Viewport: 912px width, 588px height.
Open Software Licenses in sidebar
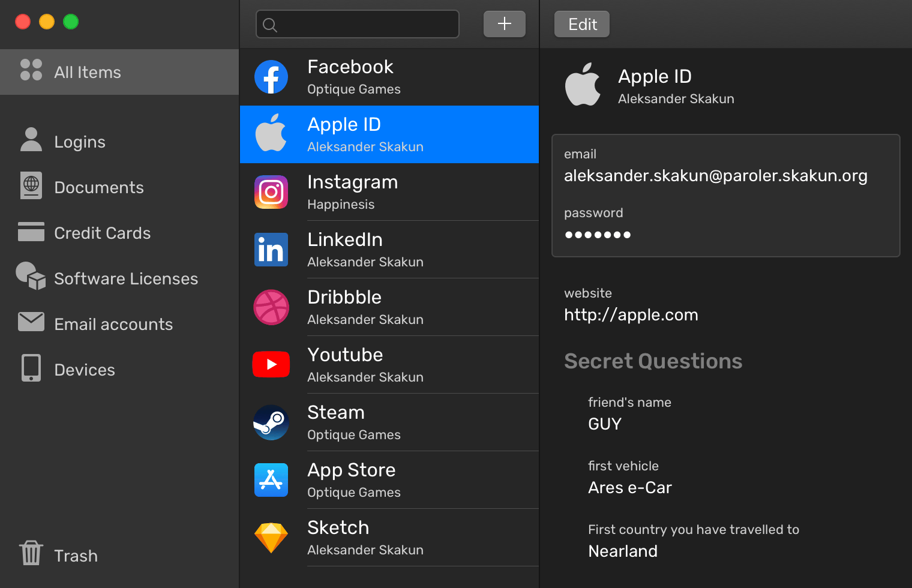click(x=125, y=278)
